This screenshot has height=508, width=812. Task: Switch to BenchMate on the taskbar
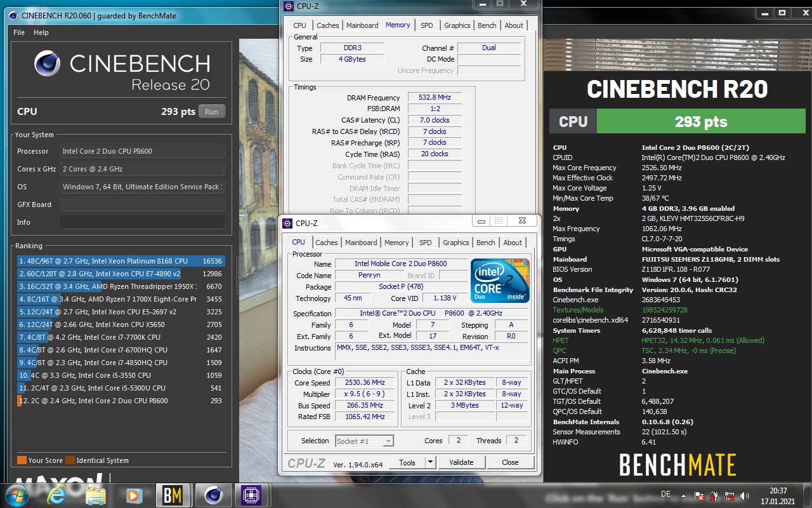click(x=172, y=495)
